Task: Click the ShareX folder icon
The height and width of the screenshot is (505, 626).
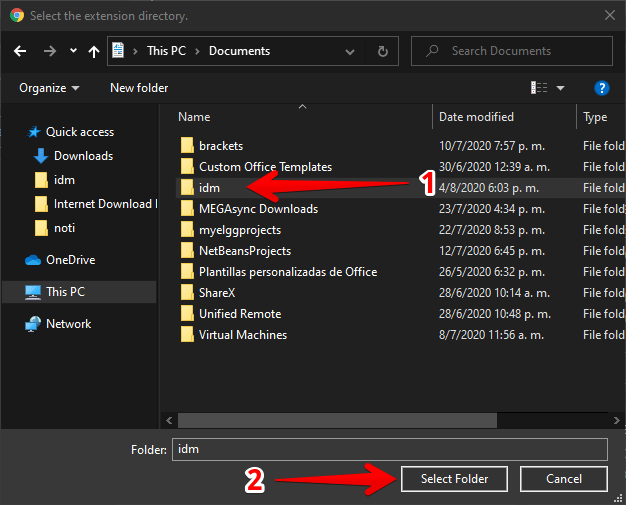Action: click(187, 293)
